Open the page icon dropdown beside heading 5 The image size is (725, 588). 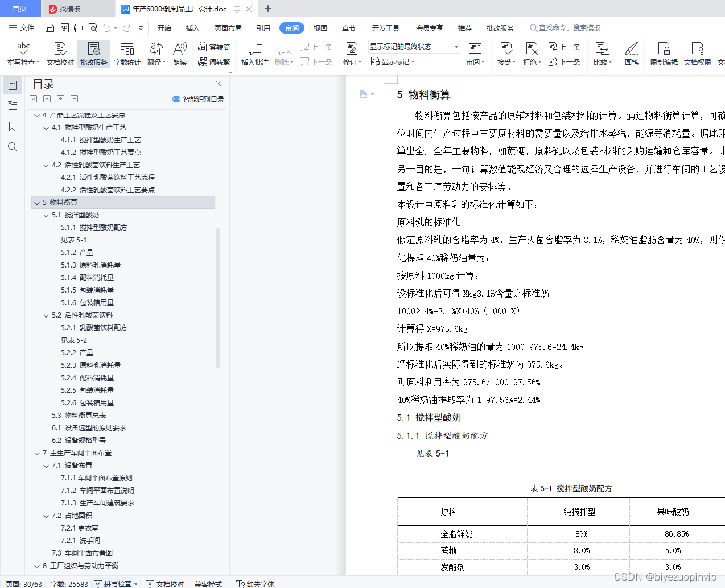(366, 94)
